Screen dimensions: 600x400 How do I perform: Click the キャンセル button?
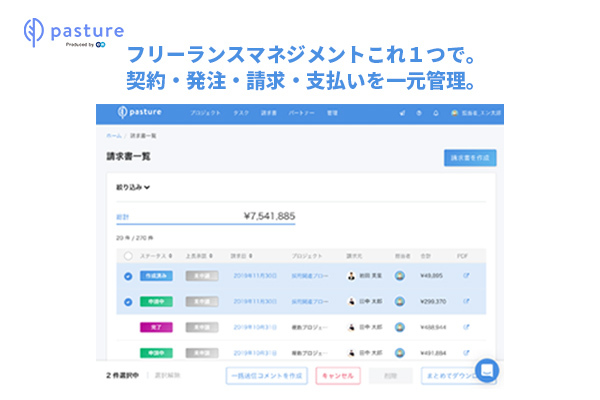point(338,376)
